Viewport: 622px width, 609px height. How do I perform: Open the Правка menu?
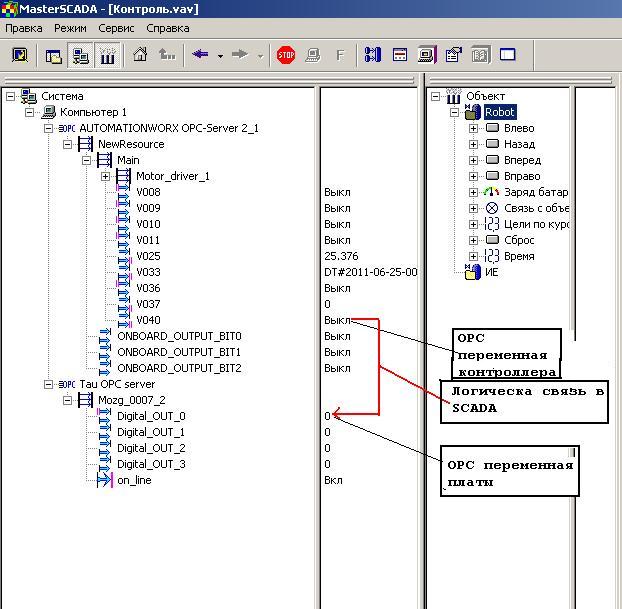(24, 28)
